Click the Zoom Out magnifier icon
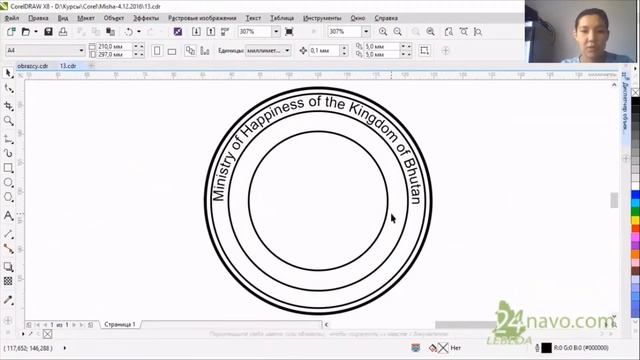This screenshot has width=640, height=360. point(398,31)
